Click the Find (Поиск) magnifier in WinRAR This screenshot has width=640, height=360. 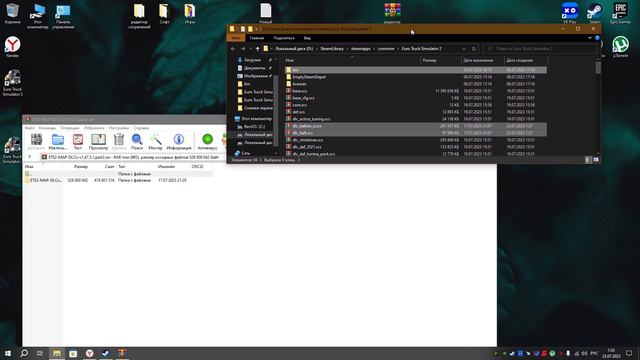point(137,142)
